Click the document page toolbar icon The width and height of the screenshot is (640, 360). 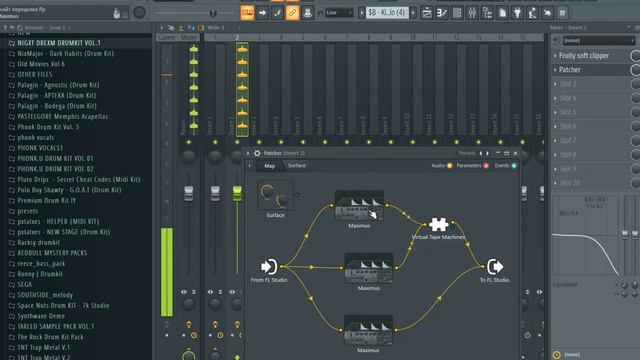pos(502,13)
